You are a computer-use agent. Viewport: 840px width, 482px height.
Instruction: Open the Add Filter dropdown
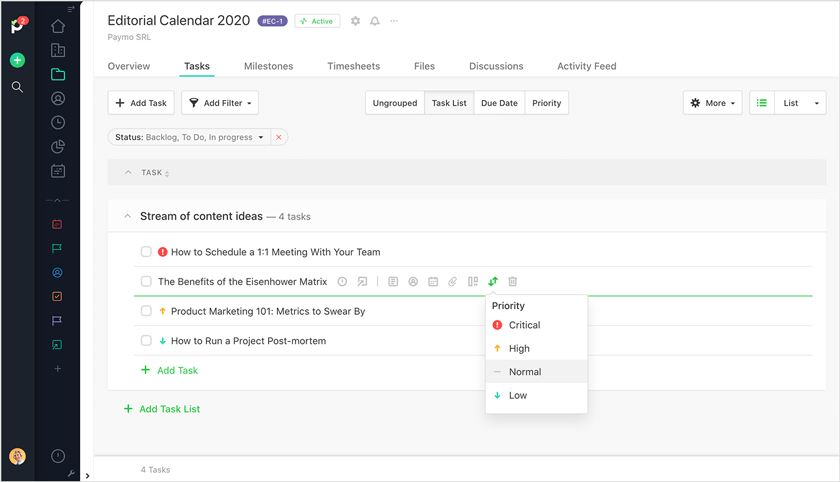point(220,103)
